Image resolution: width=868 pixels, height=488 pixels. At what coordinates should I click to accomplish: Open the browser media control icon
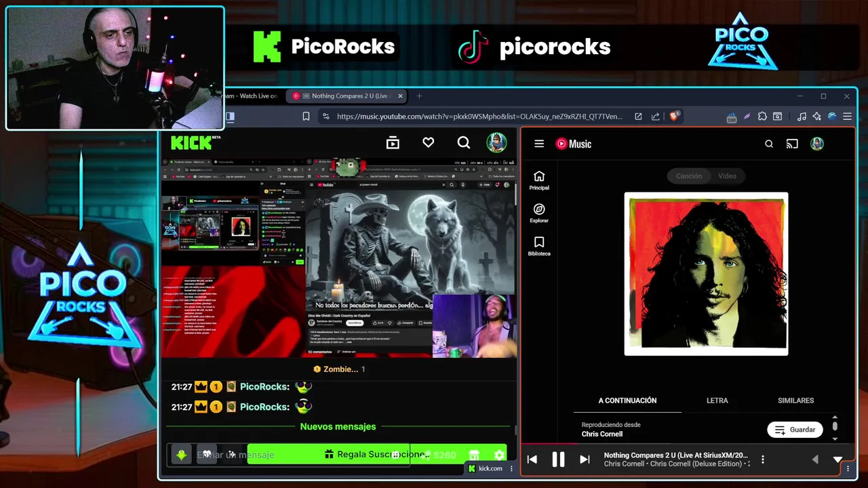802,117
